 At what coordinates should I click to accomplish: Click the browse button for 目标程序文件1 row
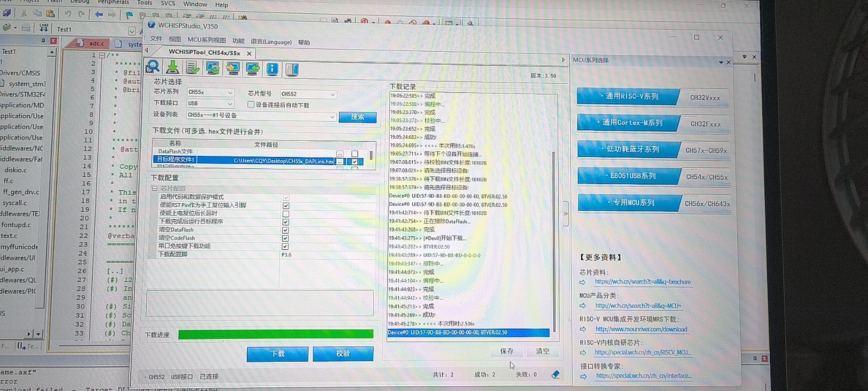[340, 161]
